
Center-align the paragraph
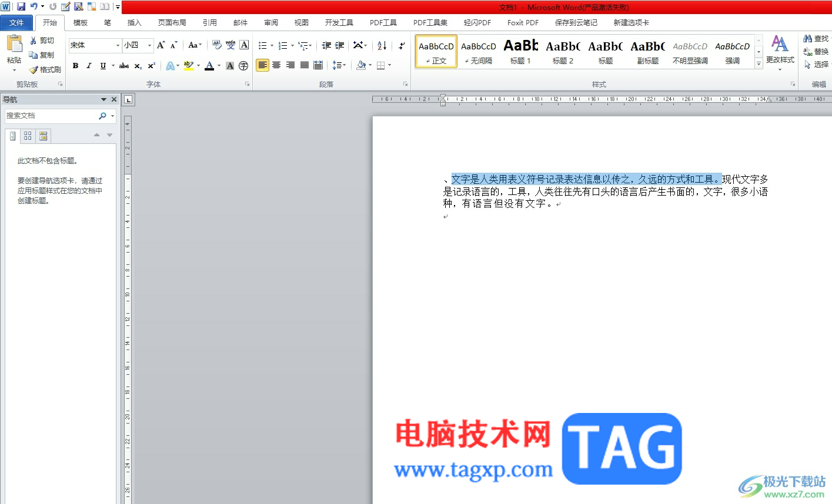[276, 65]
